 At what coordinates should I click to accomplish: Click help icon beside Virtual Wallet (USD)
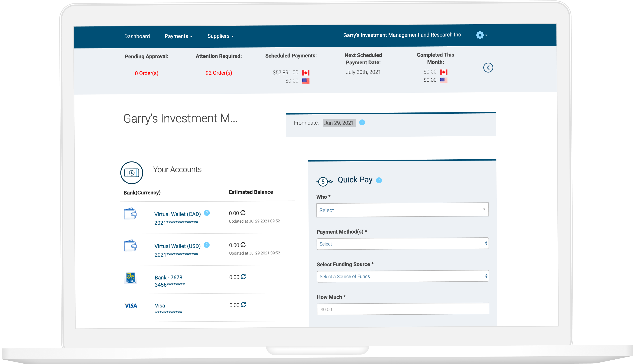click(x=207, y=245)
